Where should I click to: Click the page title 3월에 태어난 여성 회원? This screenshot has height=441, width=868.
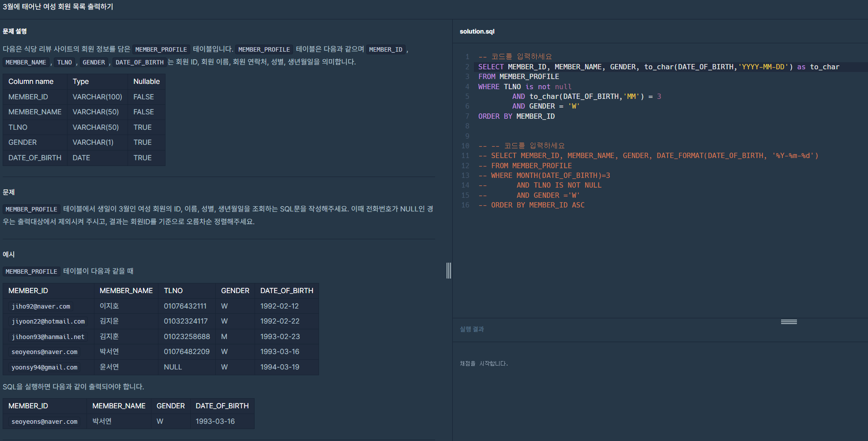click(58, 7)
